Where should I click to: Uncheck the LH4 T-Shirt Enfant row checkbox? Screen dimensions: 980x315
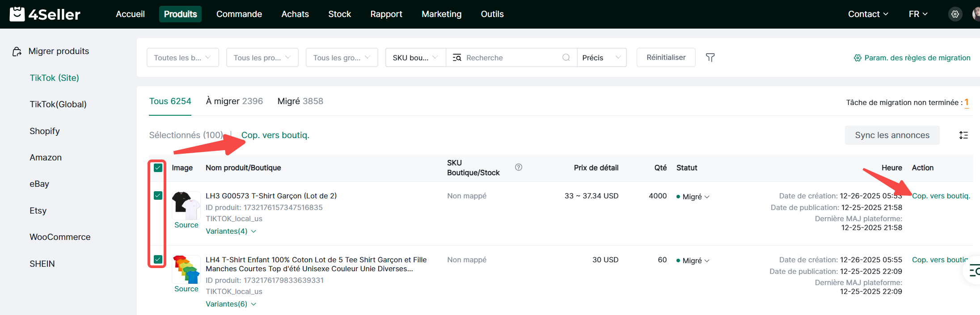point(158,260)
